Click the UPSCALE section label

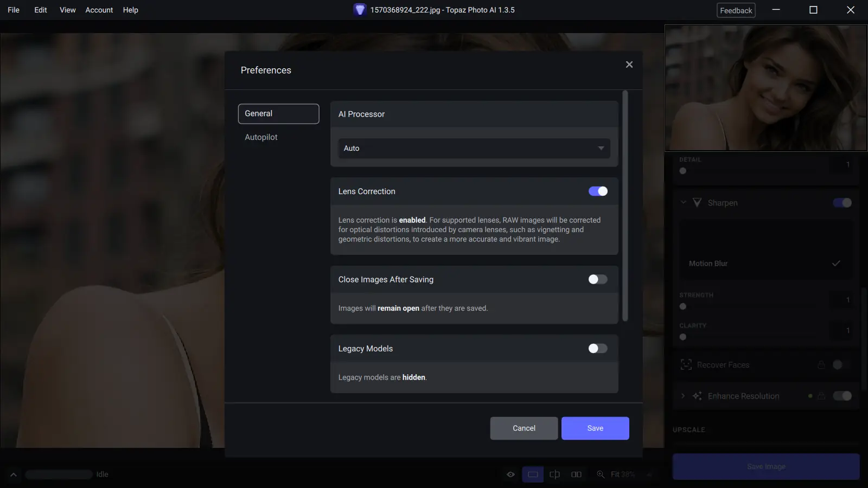coord(689,430)
